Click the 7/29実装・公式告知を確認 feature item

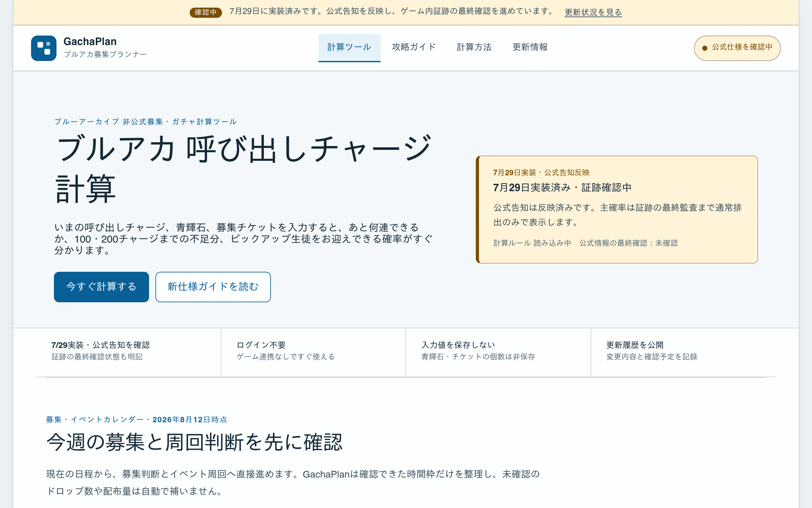[x=128, y=352]
